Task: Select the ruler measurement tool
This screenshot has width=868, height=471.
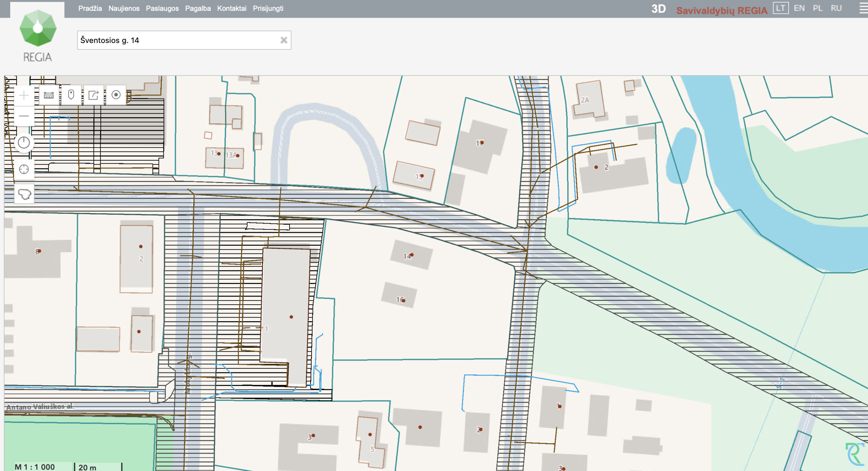Action: (49, 95)
